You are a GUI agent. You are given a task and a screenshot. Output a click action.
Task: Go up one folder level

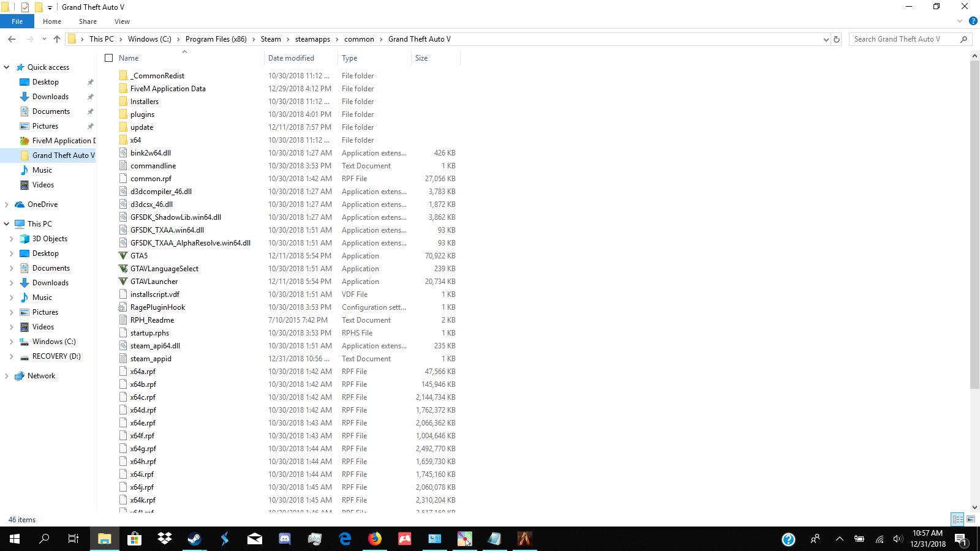coord(57,39)
